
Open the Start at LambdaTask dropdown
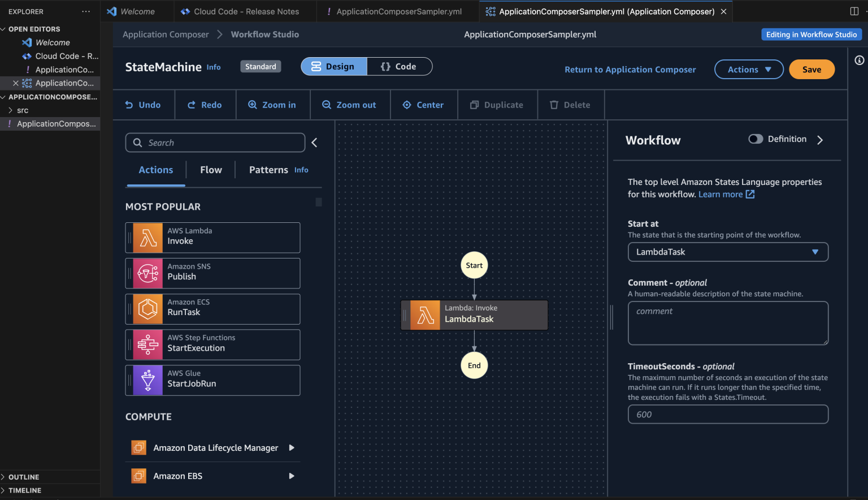pyautogui.click(x=728, y=252)
